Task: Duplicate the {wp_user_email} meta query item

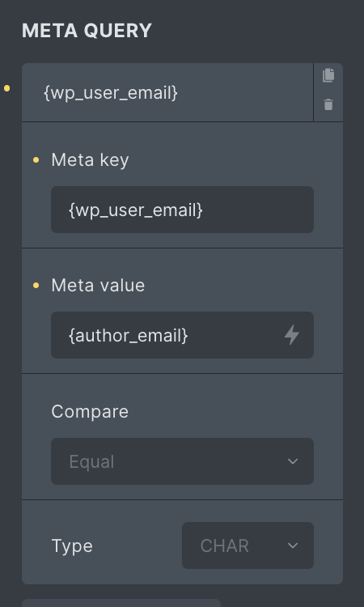Action: click(x=328, y=75)
